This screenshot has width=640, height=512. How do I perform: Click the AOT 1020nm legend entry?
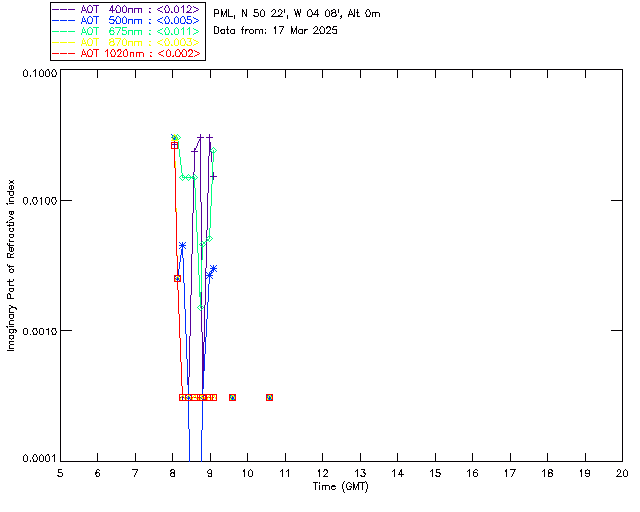[127, 53]
